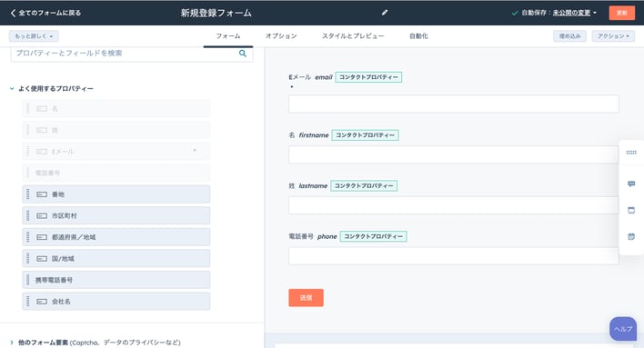
Task: Open the アクション dropdown menu
Action: pos(613,36)
